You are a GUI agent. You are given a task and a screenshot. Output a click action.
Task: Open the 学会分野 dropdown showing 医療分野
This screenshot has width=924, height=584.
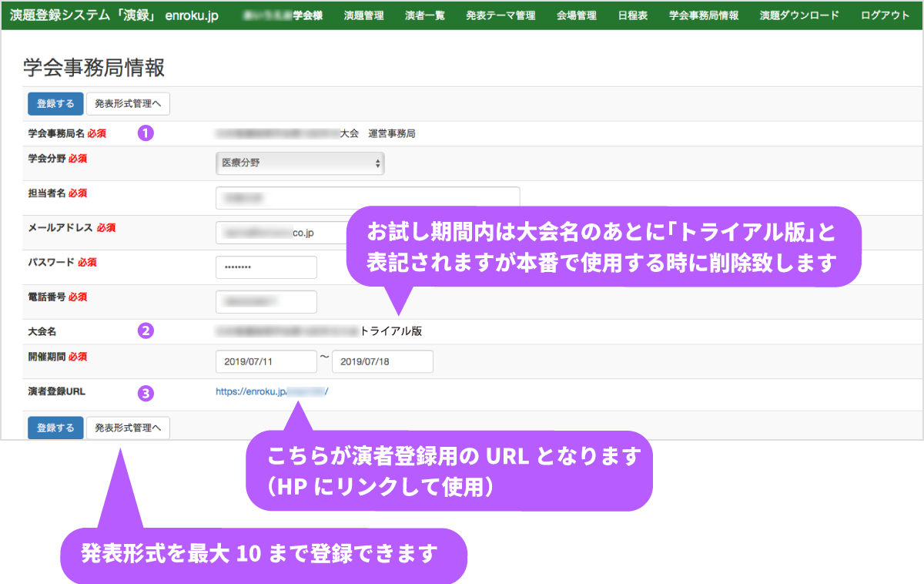300,163
